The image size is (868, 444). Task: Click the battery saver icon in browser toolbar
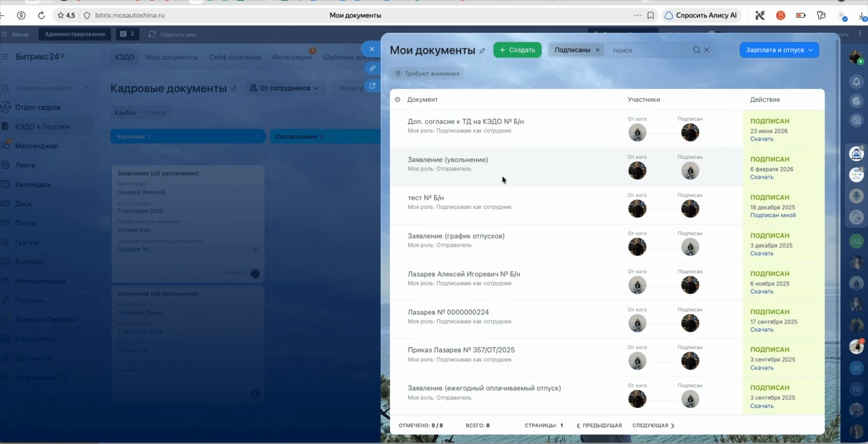click(x=801, y=15)
